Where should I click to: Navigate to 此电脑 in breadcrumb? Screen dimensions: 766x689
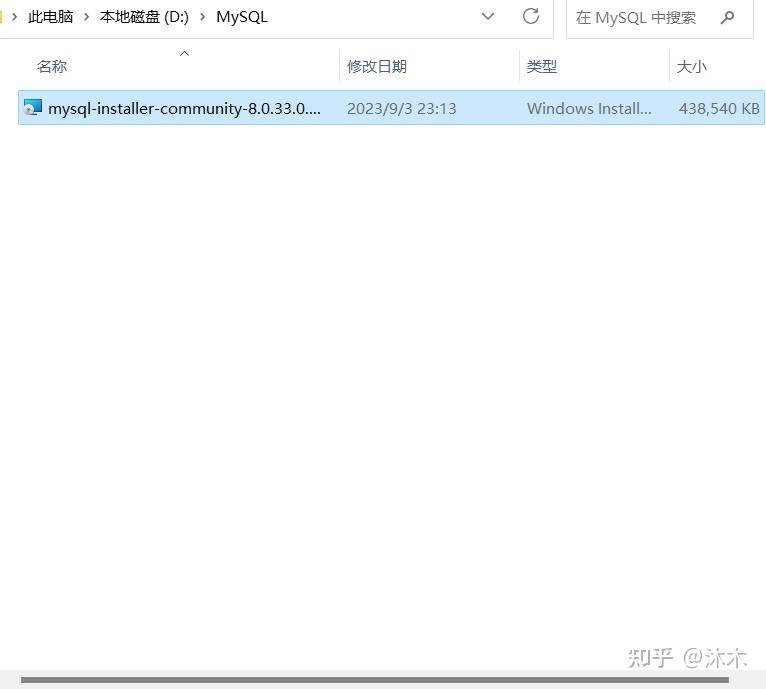[50, 17]
